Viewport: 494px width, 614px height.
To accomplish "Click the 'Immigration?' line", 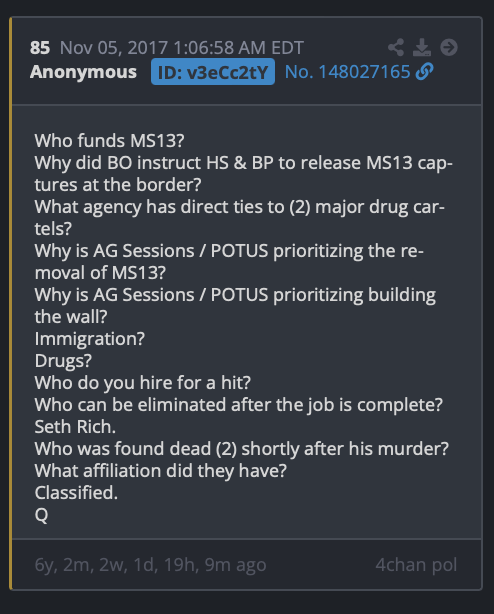I will point(90,339).
